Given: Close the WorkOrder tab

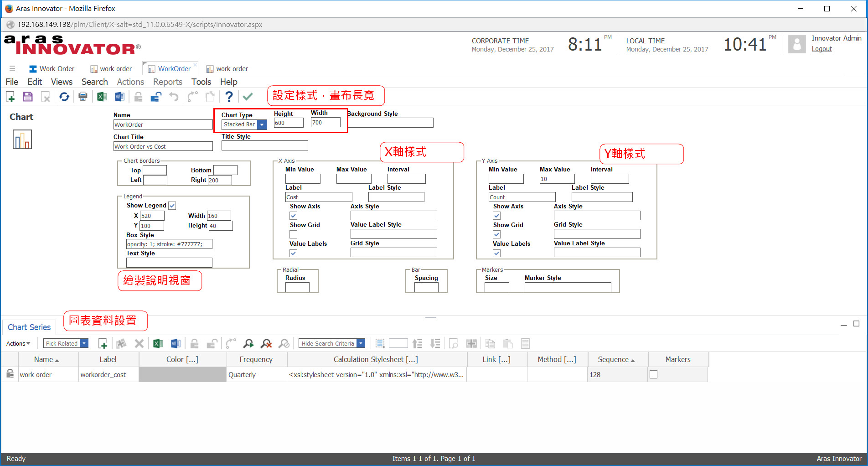Looking at the screenshot, I should [195, 64].
